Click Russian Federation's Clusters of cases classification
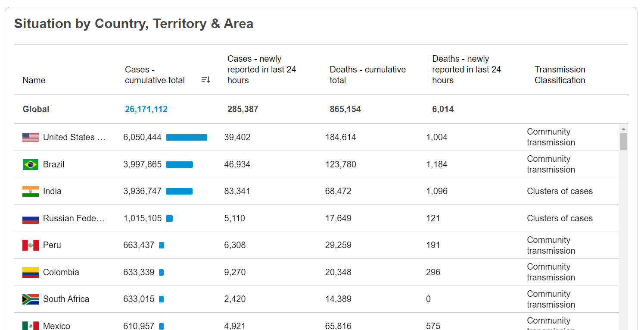Viewport: 644px width, 330px height. tap(560, 218)
